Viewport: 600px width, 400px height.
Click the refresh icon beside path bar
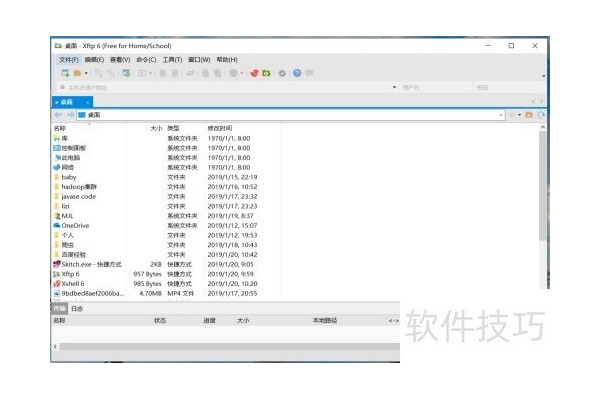point(541,115)
